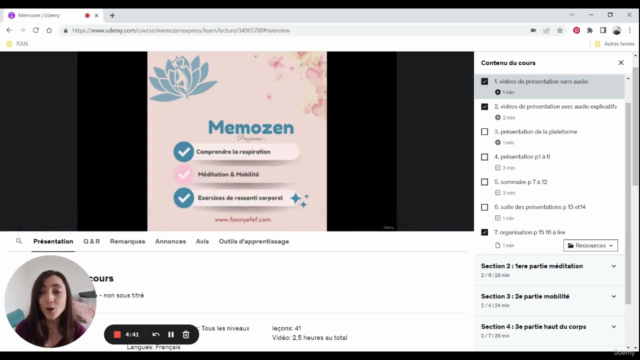Open the Remarques tab
Image resolution: width=640 pixels, height=360 pixels.
(x=127, y=242)
